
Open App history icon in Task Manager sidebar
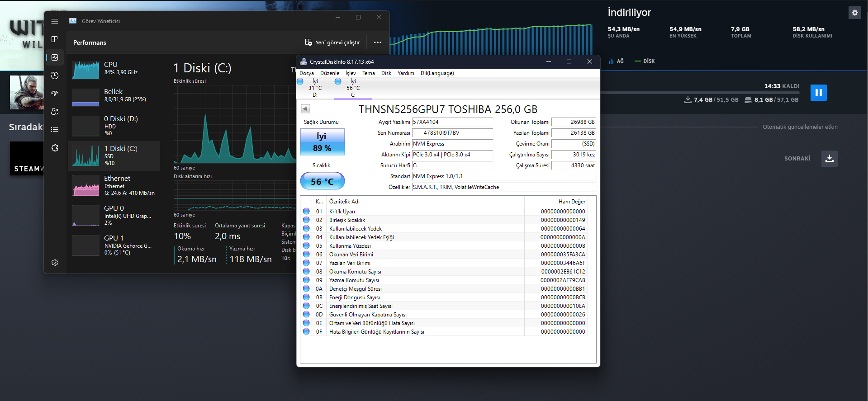(55, 75)
